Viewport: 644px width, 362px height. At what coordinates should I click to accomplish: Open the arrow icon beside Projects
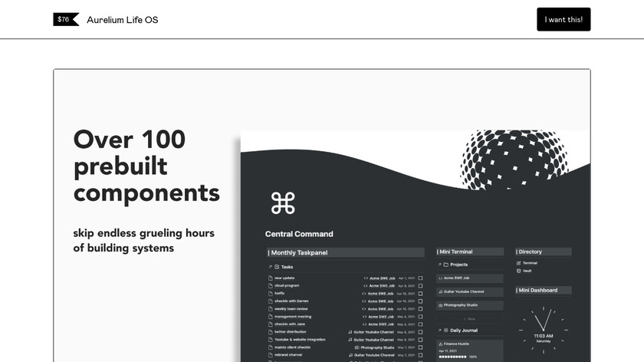(x=439, y=265)
